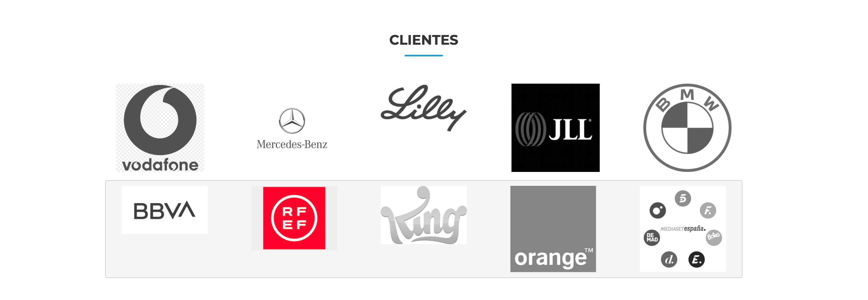Click the Boing channel circle
Screen dimensions: 868x300
click(x=714, y=238)
